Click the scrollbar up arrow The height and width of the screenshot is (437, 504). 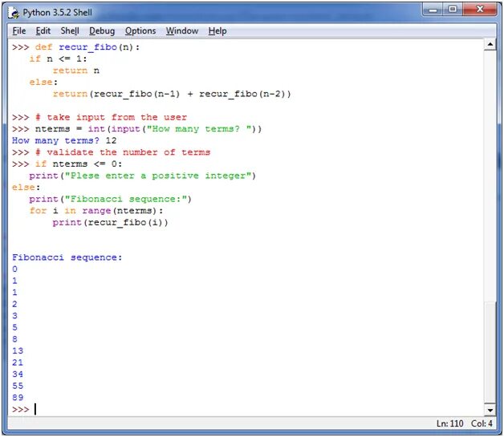coord(490,44)
